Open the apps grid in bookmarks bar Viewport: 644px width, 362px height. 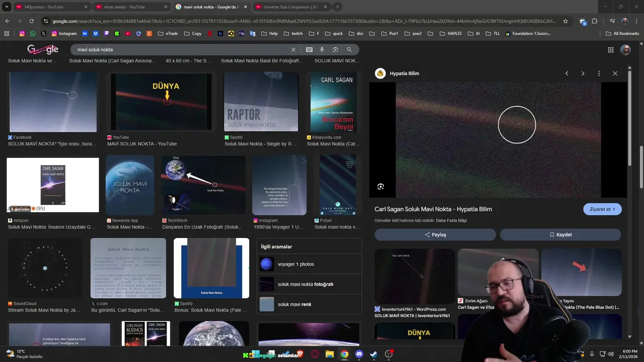(7, 34)
